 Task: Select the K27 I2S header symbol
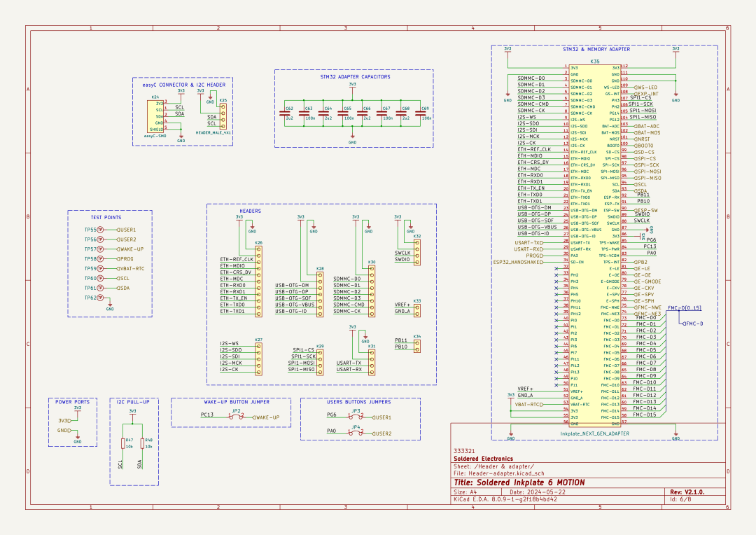pyautogui.click(x=258, y=359)
